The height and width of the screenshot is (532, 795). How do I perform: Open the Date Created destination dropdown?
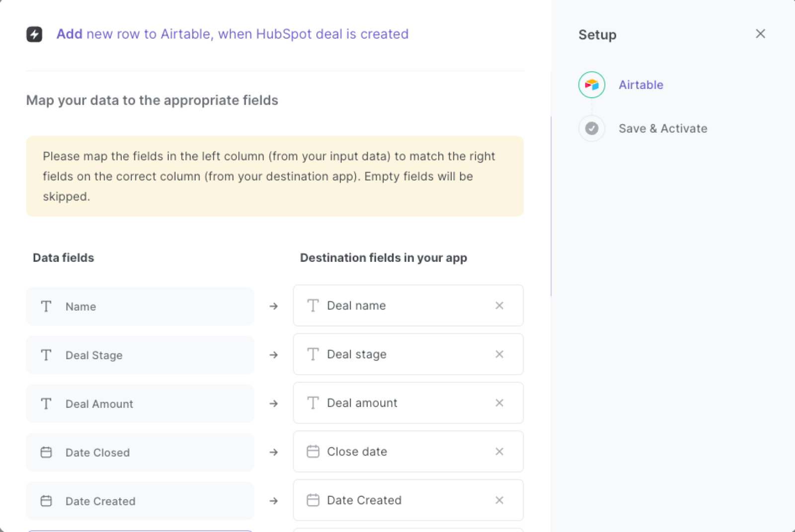coord(408,500)
